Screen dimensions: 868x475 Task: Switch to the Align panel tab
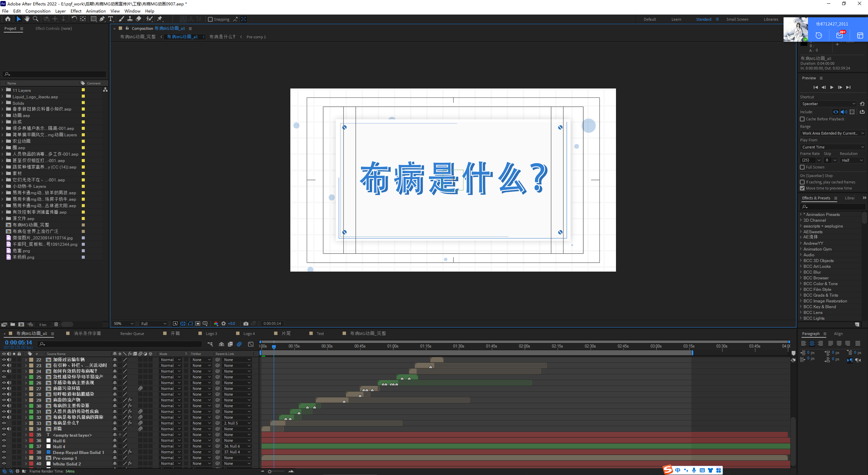coord(838,334)
